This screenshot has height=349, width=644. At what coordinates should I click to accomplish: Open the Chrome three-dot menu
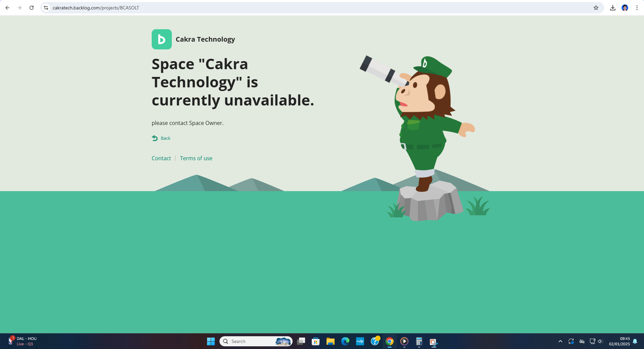(x=637, y=8)
